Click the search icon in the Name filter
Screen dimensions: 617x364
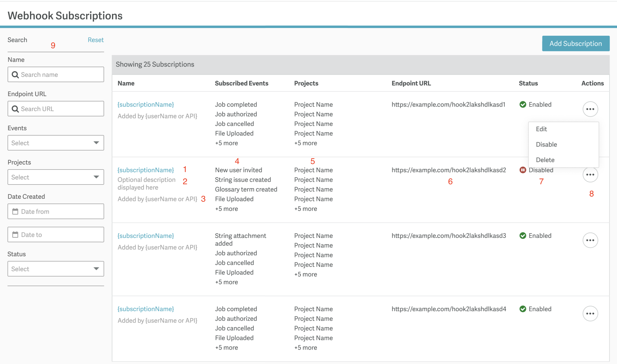coord(15,74)
